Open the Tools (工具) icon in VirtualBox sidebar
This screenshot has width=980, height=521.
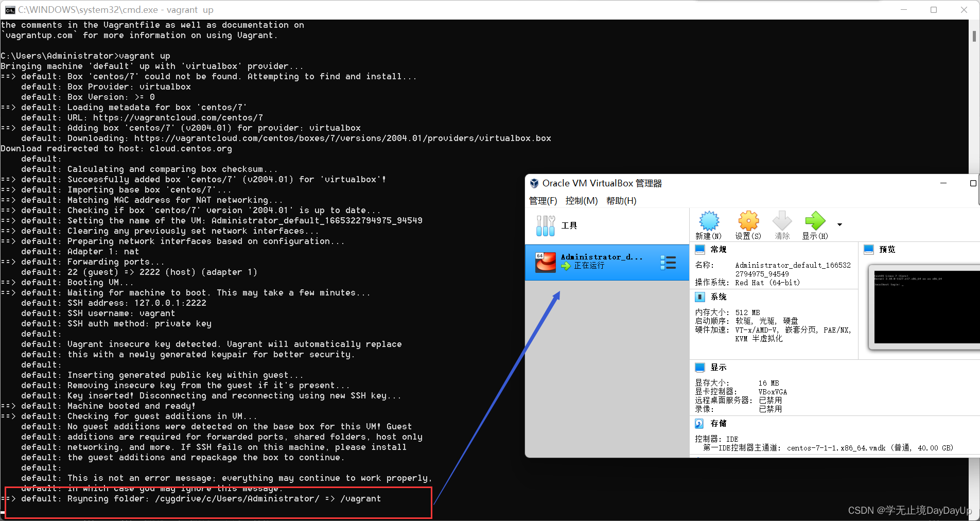coord(546,226)
